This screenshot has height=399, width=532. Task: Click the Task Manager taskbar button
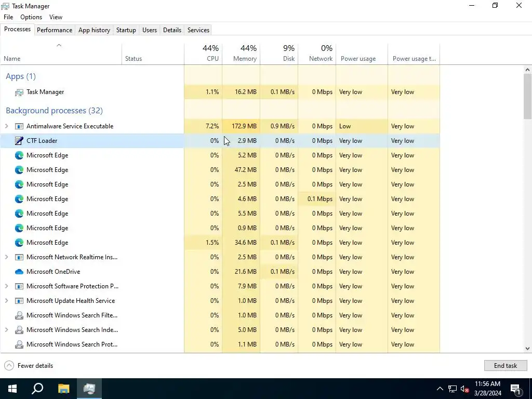tap(89, 389)
